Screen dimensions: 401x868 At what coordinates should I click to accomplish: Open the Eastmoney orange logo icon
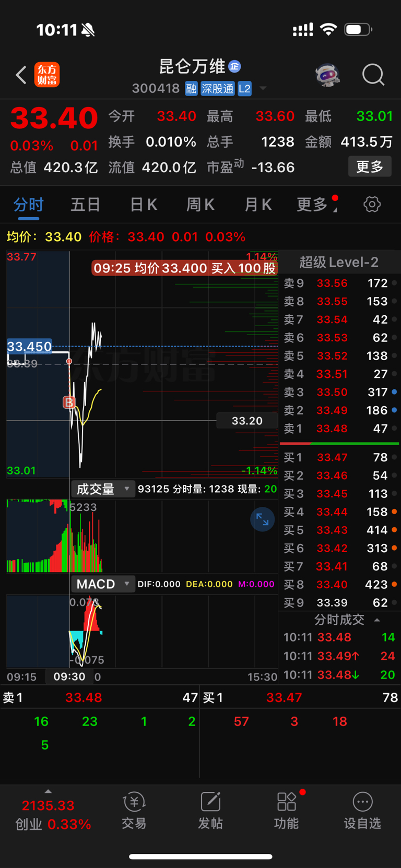(47, 75)
